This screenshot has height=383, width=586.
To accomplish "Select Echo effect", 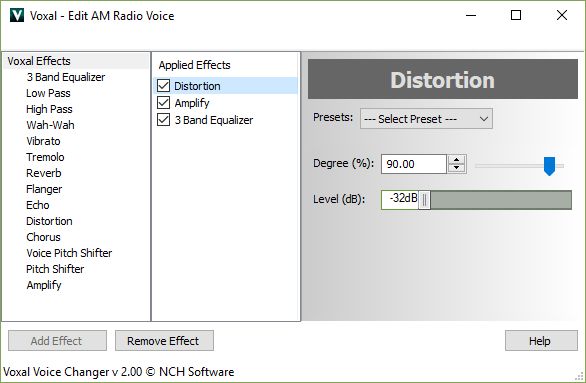I will pyautogui.click(x=38, y=205).
